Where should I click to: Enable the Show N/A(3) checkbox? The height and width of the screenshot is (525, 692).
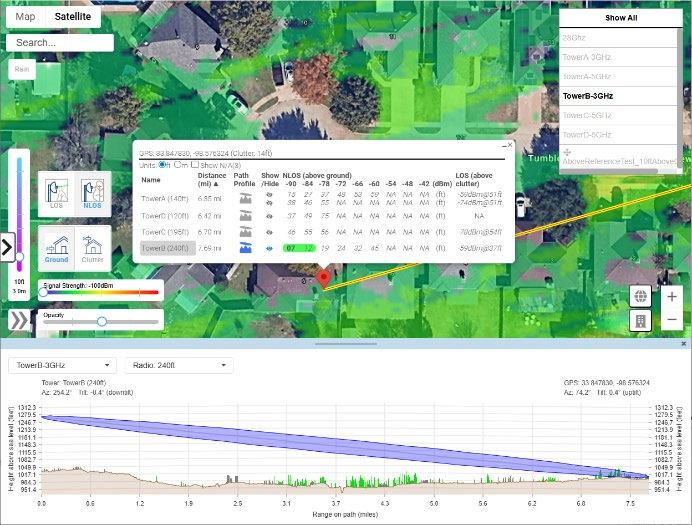point(197,165)
